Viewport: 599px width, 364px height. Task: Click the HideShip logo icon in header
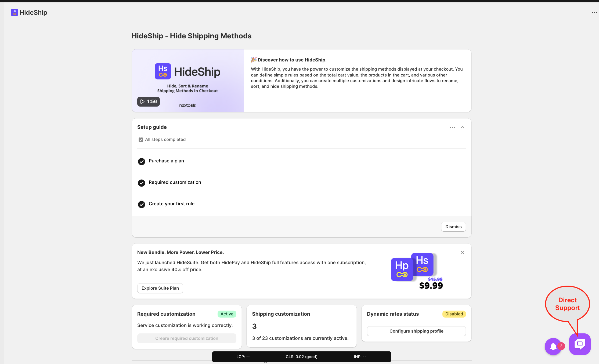(x=14, y=12)
